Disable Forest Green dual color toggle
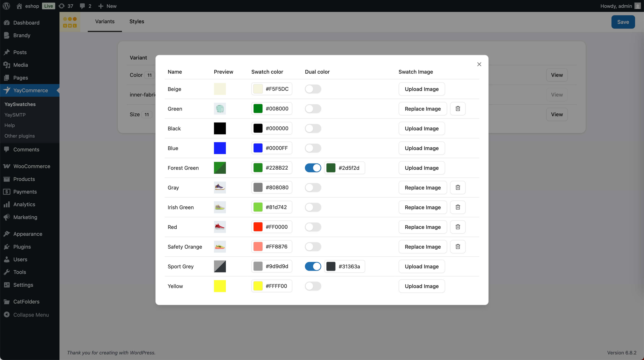Viewport: 644px width, 360px height. (x=313, y=168)
